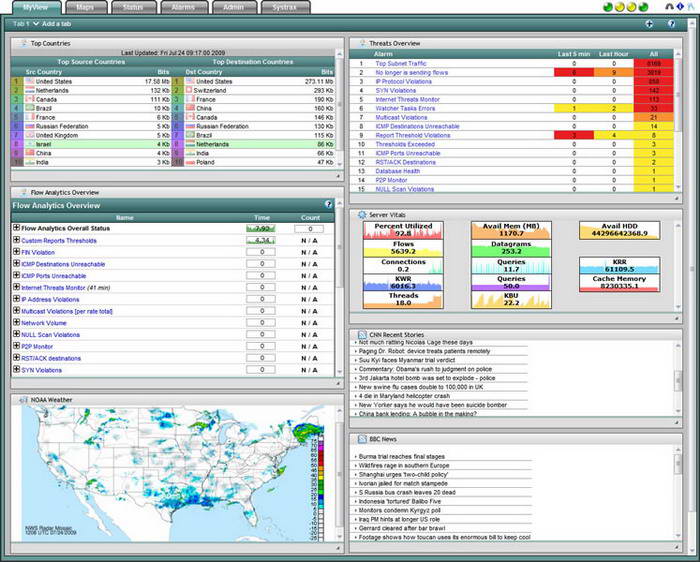Open the Avail Mem (MB) vitals graph
This screenshot has width=700, height=562.
[511, 230]
